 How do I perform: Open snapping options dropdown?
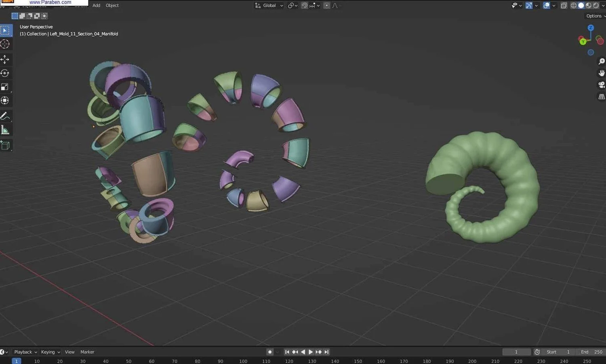tap(315, 6)
